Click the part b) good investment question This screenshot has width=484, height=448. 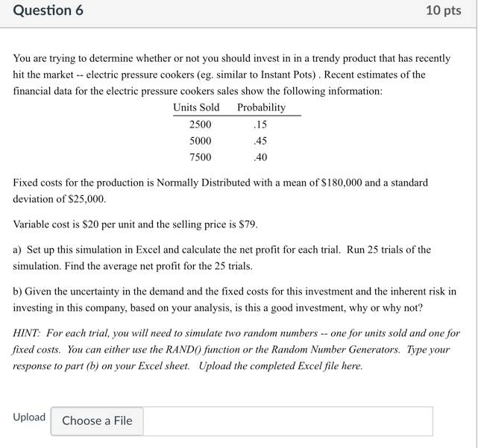pyautogui.click(x=235, y=300)
